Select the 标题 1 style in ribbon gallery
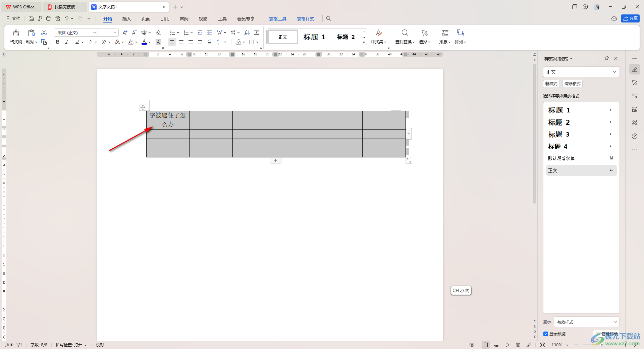The image size is (644, 349). point(314,37)
